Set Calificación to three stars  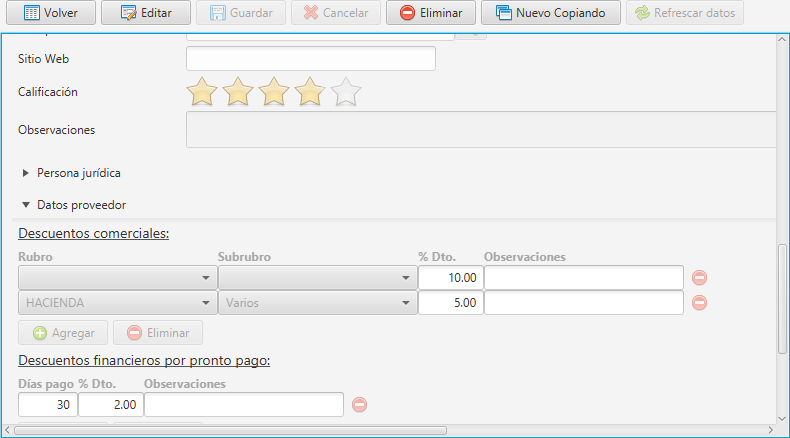point(274,92)
